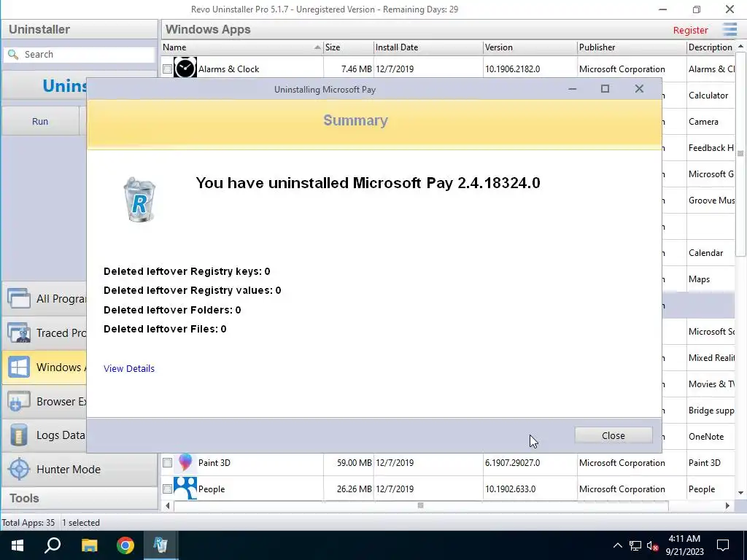The width and height of the screenshot is (747, 560).
Task: Click the Search input field
Action: coord(79,54)
